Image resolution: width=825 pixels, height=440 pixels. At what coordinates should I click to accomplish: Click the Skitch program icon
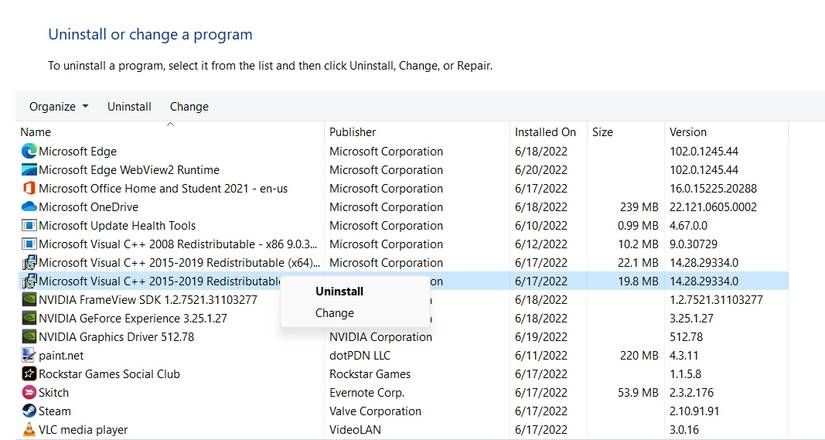[29, 393]
